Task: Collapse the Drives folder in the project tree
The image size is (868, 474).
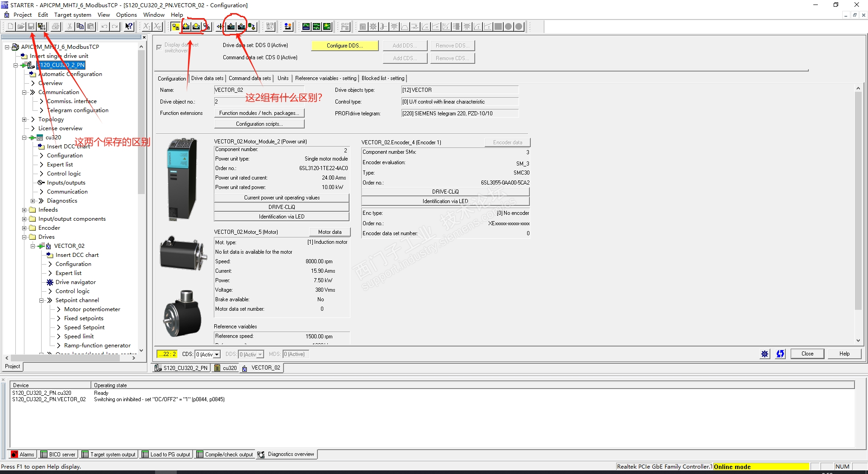Action: (24, 237)
